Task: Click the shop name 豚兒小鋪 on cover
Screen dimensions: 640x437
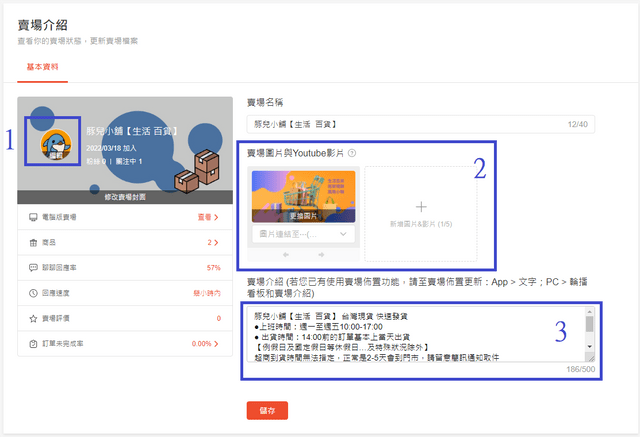Action: pyautogui.click(x=132, y=131)
